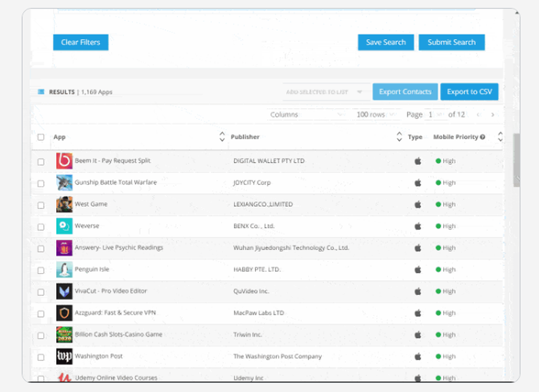The image size is (539, 392).
Task: Check the VivaCut row checkbox
Action: pyautogui.click(x=41, y=292)
